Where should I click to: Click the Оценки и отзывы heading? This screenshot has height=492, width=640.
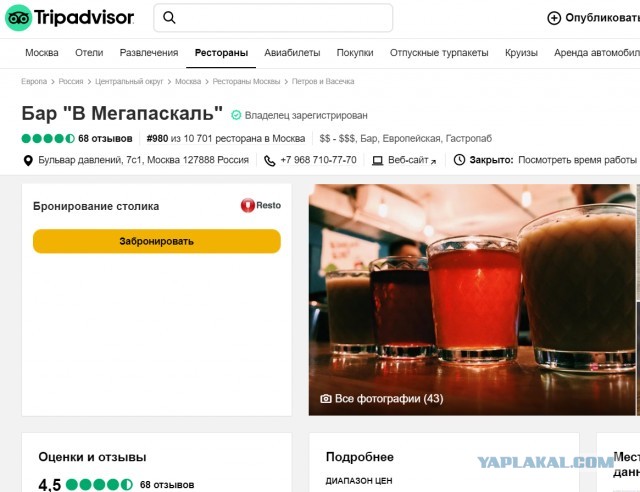coord(92,457)
